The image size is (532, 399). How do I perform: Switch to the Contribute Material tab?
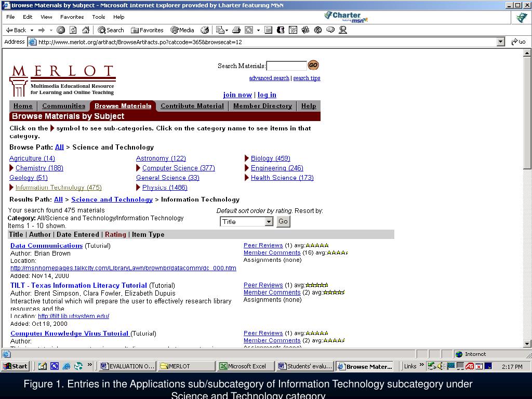192,106
